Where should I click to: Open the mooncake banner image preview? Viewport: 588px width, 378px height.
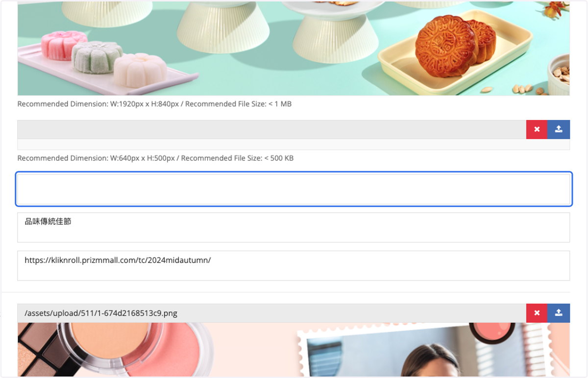pos(294,48)
